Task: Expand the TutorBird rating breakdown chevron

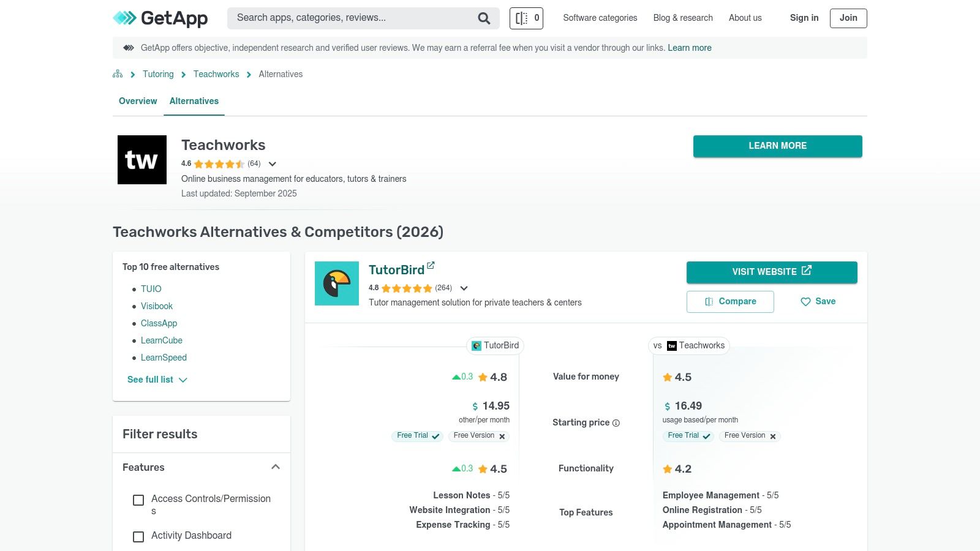Action: point(464,288)
